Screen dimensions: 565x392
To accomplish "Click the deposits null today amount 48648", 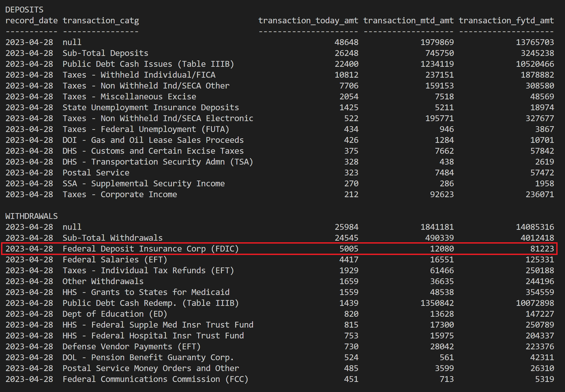I will tap(347, 42).
